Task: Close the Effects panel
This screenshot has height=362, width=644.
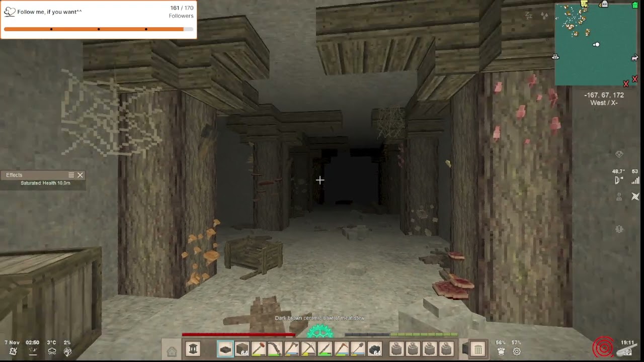Action: pos(80,175)
